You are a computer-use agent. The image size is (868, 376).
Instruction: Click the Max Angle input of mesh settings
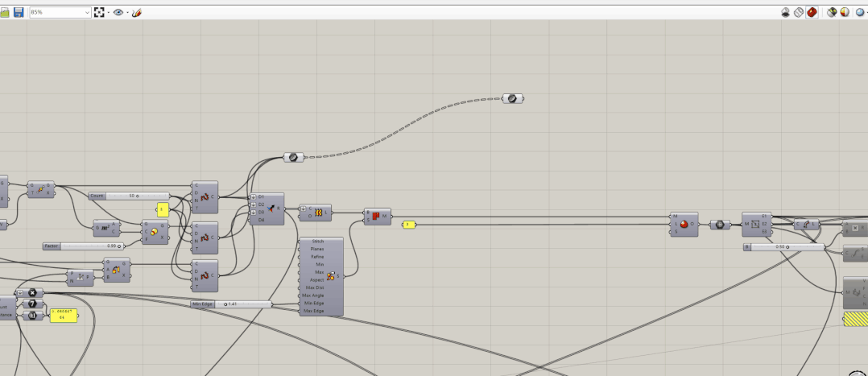point(314,295)
